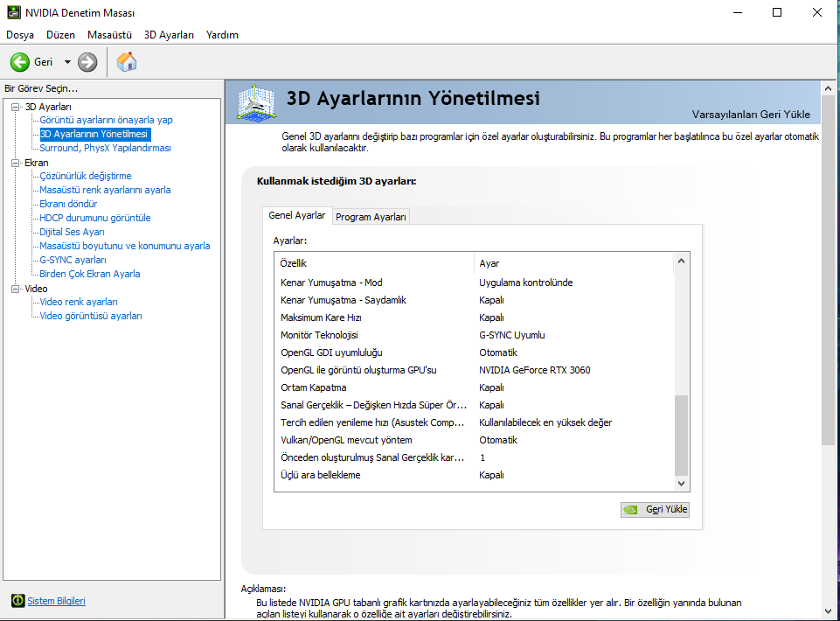The height and width of the screenshot is (621, 840).
Task: Select the Monitör Teknolojisi row
Action: [x=474, y=335]
